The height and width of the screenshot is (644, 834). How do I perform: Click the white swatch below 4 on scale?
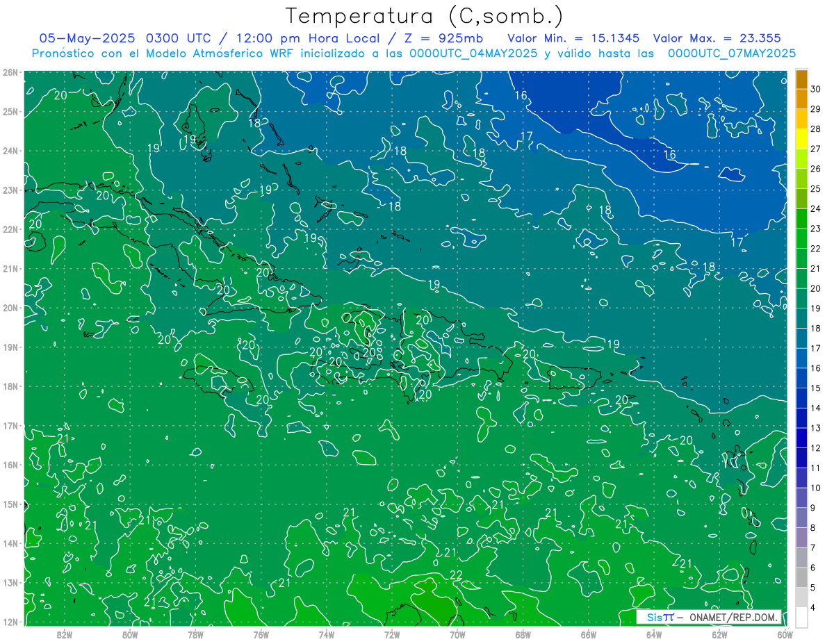(x=801, y=617)
